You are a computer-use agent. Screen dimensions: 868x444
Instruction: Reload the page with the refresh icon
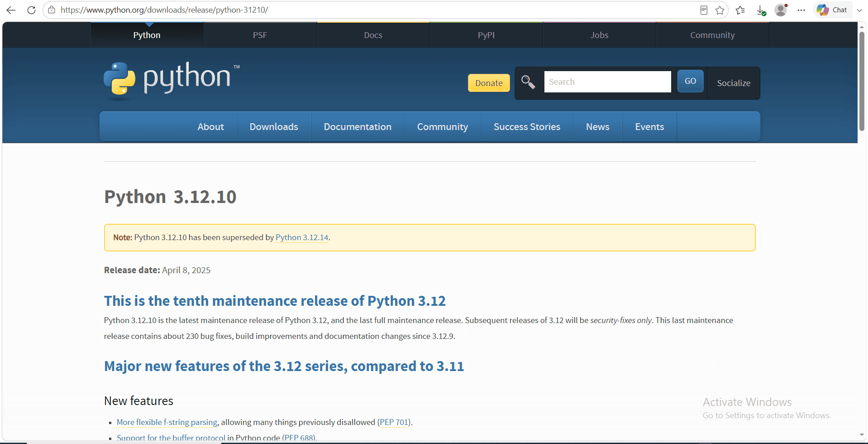31,10
